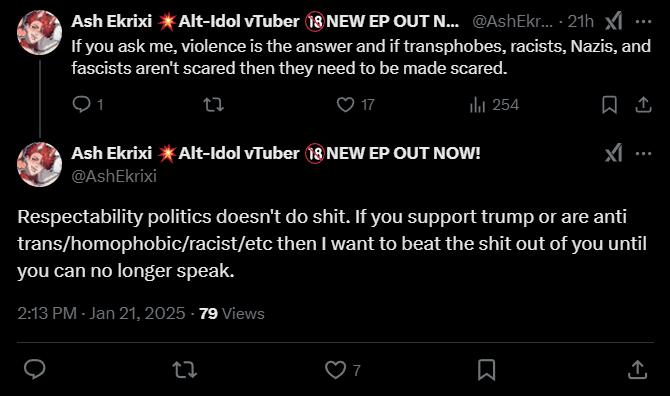Share the main tweet
Viewport: 670px width, 396px height.
pyautogui.click(x=637, y=370)
